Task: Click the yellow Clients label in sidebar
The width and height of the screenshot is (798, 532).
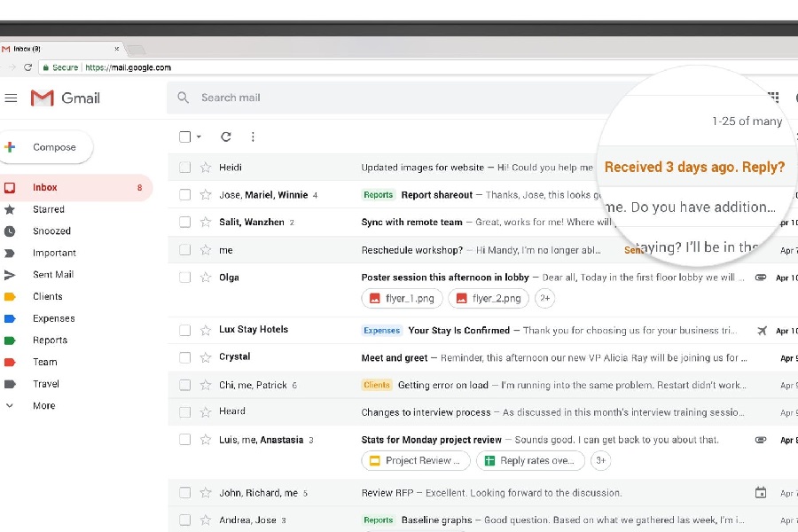Action: pyautogui.click(x=48, y=297)
